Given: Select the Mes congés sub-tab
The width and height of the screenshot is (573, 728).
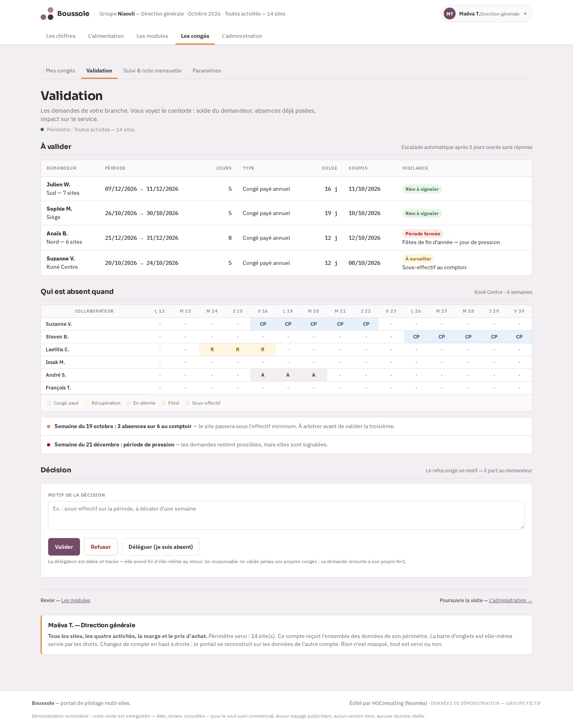Looking at the screenshot, I should click(60, 70).
